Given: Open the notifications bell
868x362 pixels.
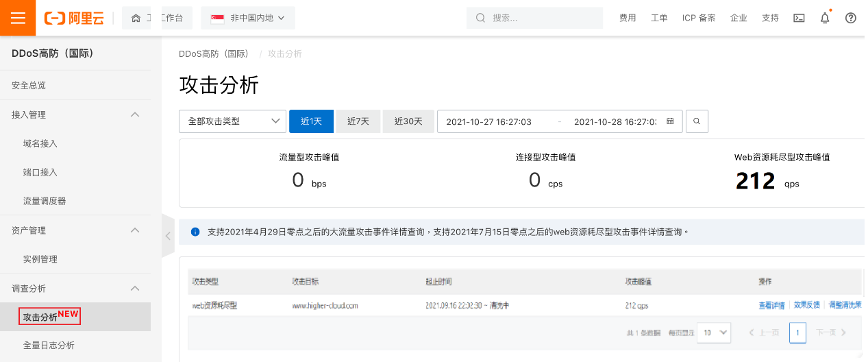Looking at the screenshot, I should pos(825,19).
